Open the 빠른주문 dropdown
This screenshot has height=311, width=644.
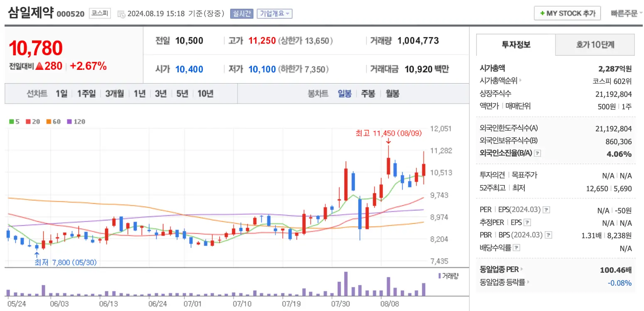[x=627, y=13]
